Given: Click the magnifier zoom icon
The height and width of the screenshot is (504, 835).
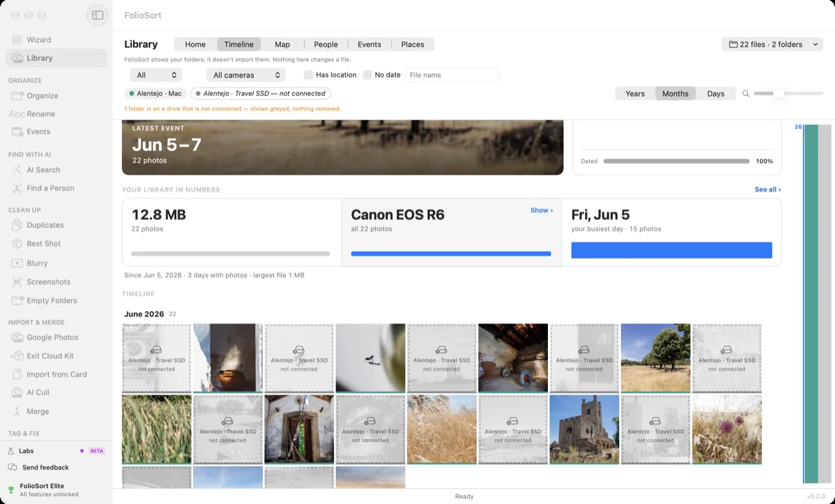Looking at the screenshot, I should [x=746, y=94].
